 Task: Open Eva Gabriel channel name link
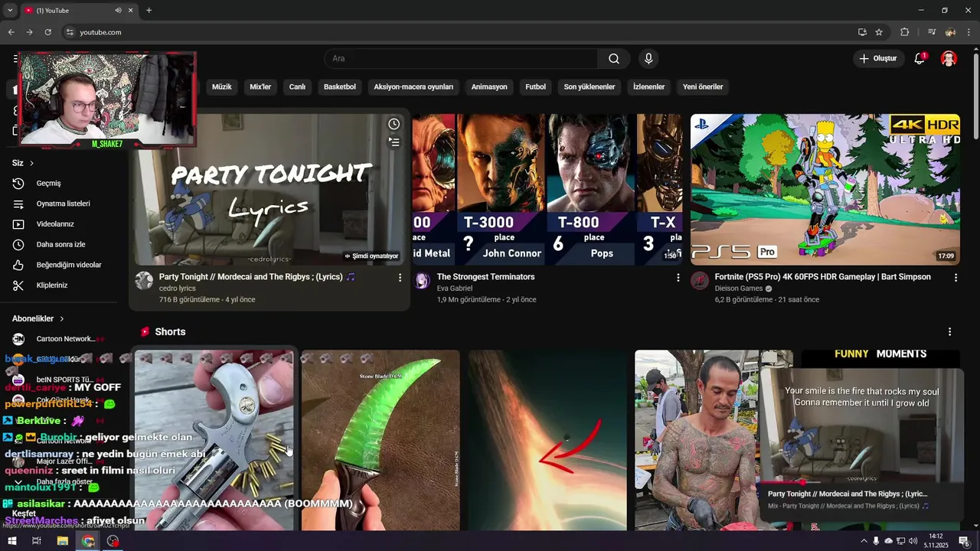tap(455, 289)
